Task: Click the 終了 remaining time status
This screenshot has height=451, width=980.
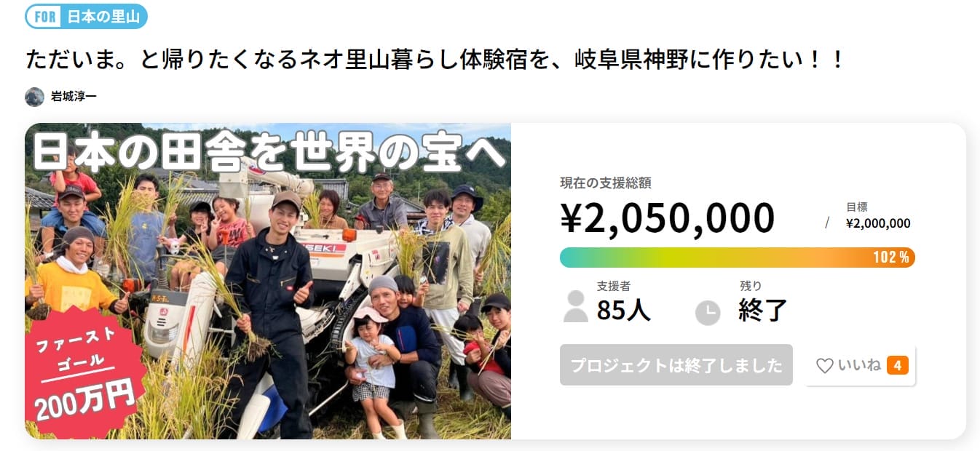Action: point(762,311)
